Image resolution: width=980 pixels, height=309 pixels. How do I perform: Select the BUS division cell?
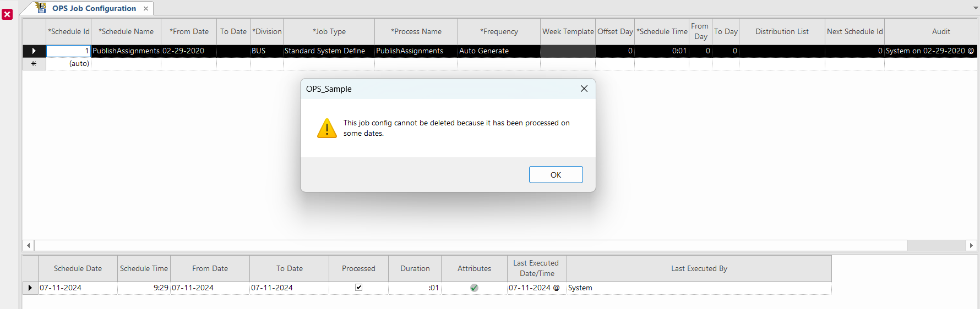267,51
